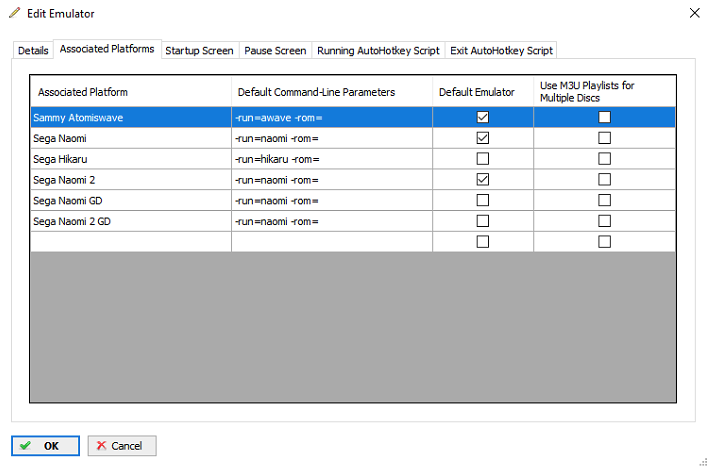Open the Startup Screen tab
This screenshot has height=466, width=708.
point(199,50)
